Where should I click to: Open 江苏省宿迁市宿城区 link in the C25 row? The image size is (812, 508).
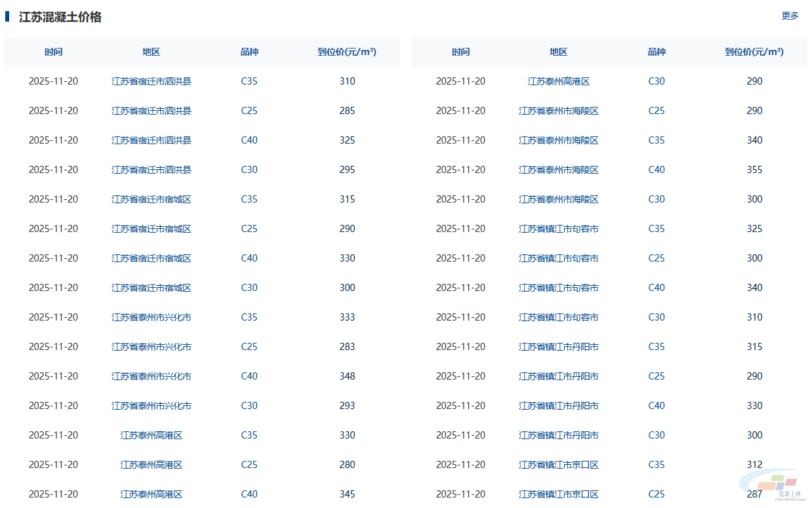(152, 229)
